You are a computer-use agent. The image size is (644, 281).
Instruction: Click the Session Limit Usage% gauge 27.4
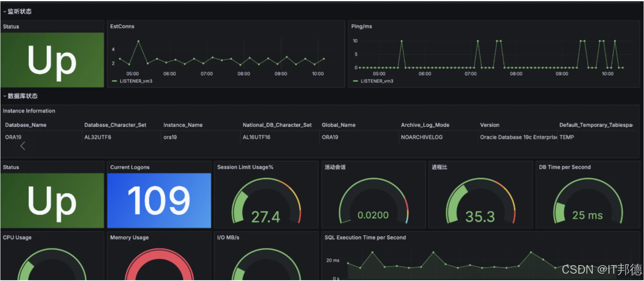click(x=266, y=202)
